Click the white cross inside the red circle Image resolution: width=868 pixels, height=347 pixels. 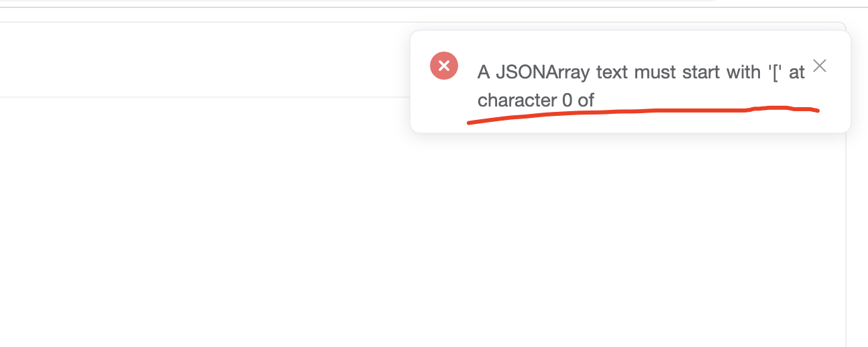click(444, 66)
